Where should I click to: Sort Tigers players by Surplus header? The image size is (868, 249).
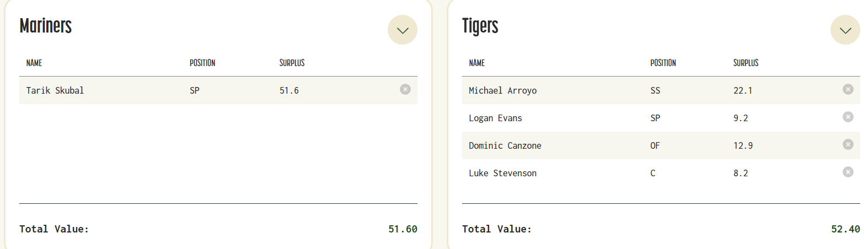click(x=746, y=63)
